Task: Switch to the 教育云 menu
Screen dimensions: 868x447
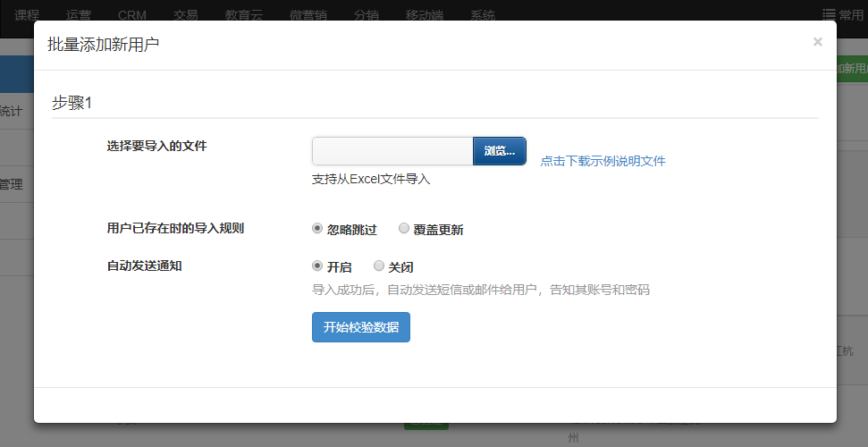Action: (x=244, y=15)
